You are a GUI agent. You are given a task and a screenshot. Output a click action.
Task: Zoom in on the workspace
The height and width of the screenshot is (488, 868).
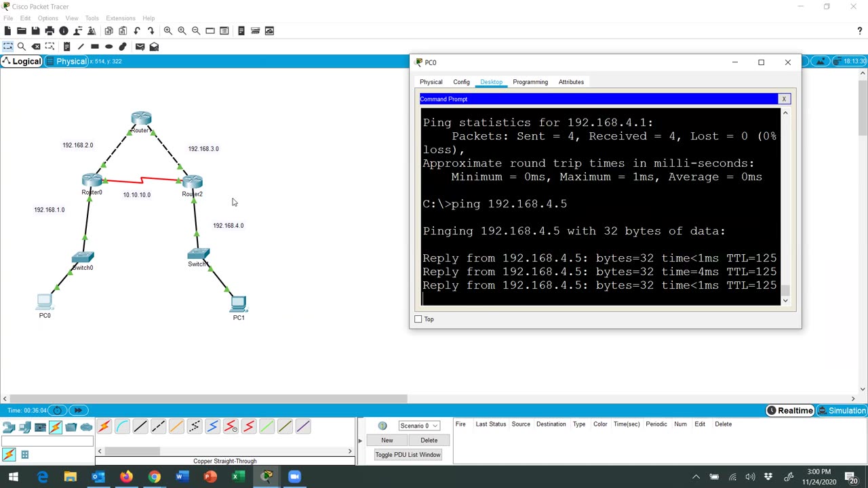167,30
